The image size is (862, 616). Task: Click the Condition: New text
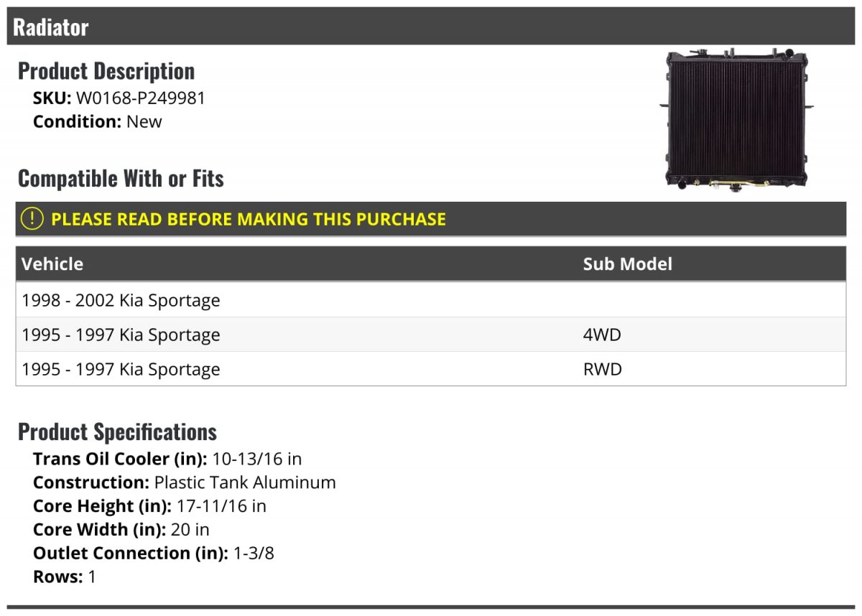point(98,121)
